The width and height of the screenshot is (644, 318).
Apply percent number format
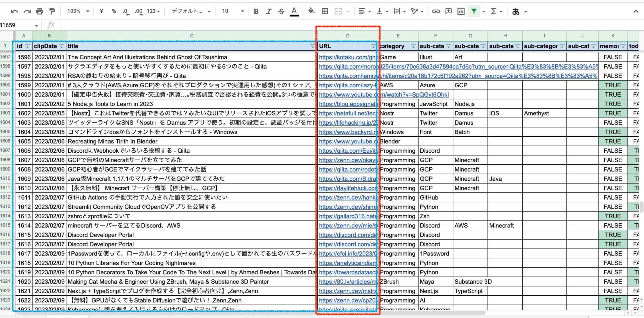coord(113,11)
